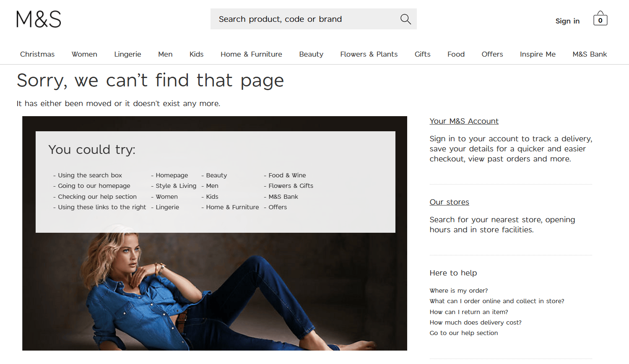Click M&S Bank link in suggestions box
The width and height of the screenshot is (629, 364).
[x=283, y=197]
